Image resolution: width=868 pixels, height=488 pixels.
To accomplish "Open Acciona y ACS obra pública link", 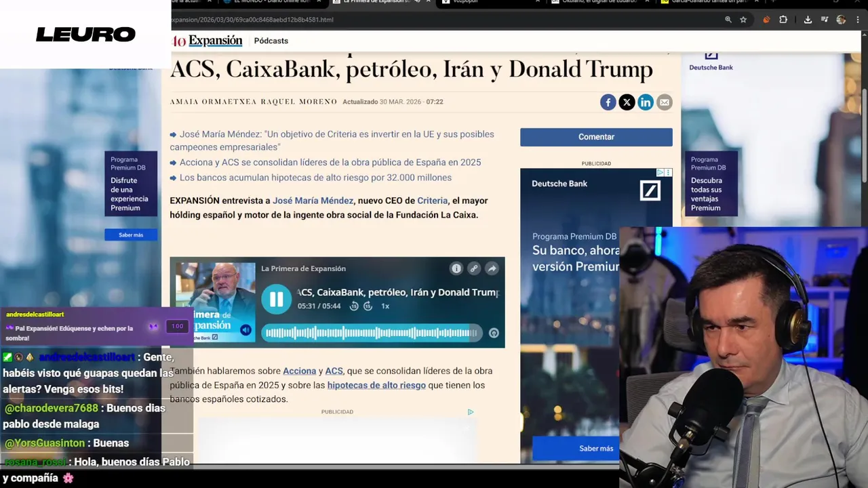I will (x=330, y=163).
